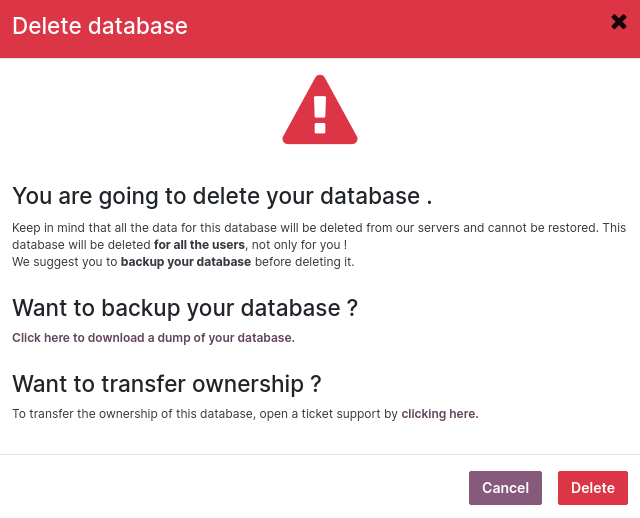Viewport: 640px width, 518px height.
Task: Click bold 'backup your database' in the suggestion
Action: pyautogui.click(x=186, y=262)
